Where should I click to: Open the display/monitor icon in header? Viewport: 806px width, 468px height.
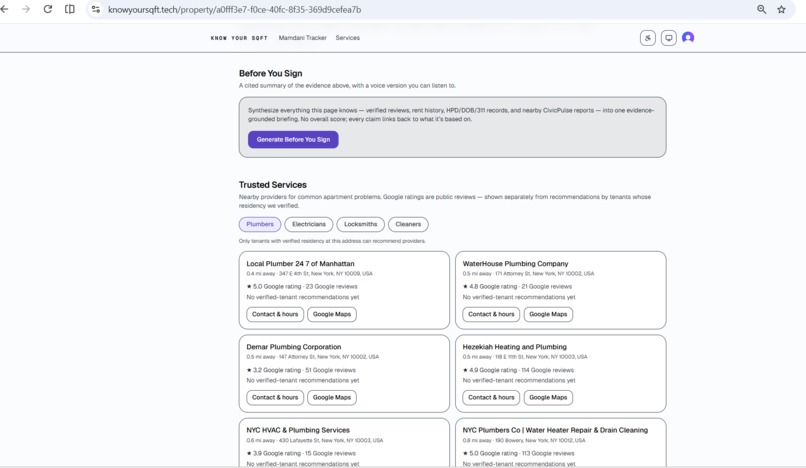pyautogui.click(x=668, y=38)
